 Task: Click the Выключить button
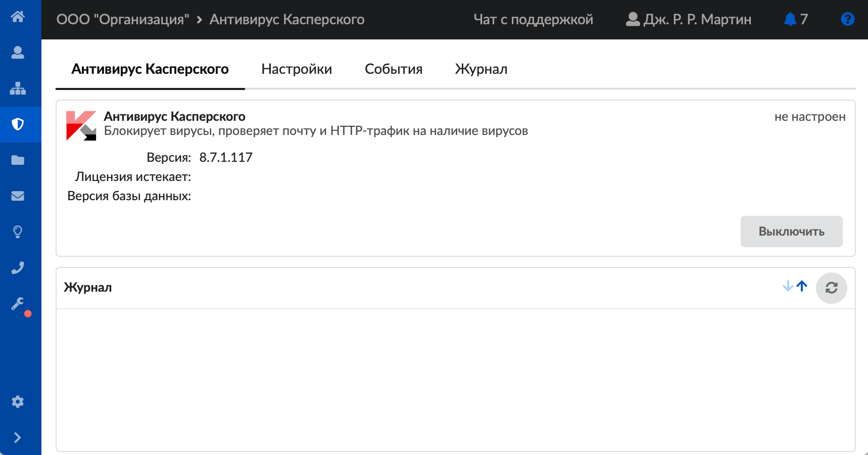click(791, 232)
